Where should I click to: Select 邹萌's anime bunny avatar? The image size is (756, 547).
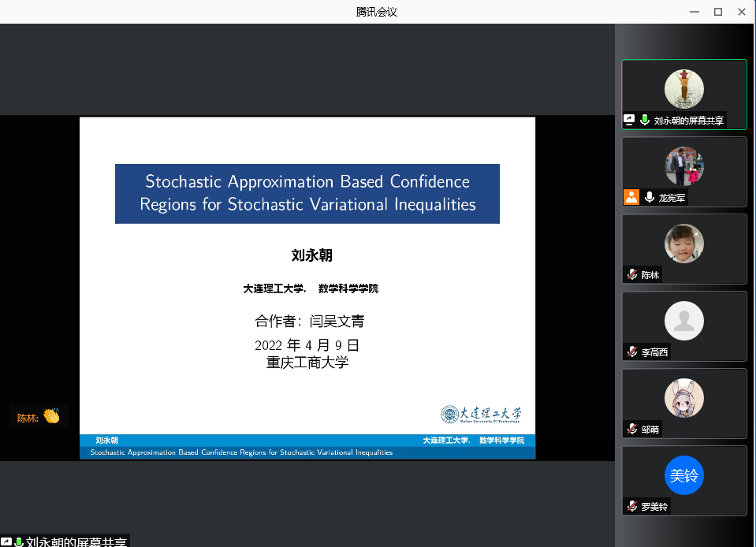[683, 398]
